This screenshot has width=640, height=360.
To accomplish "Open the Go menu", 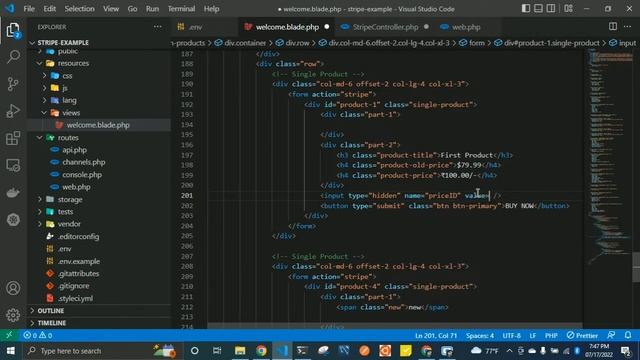I will (x=132, y=9).
